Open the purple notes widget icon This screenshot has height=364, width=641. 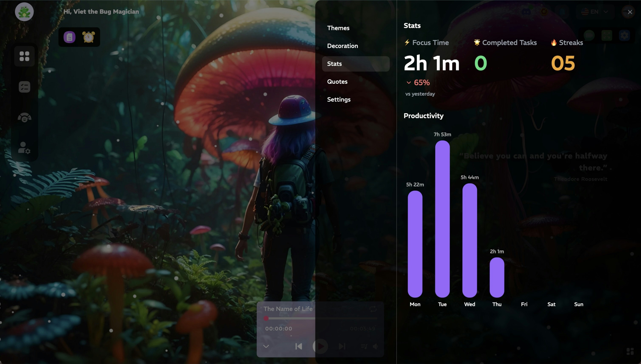[69, 37]
